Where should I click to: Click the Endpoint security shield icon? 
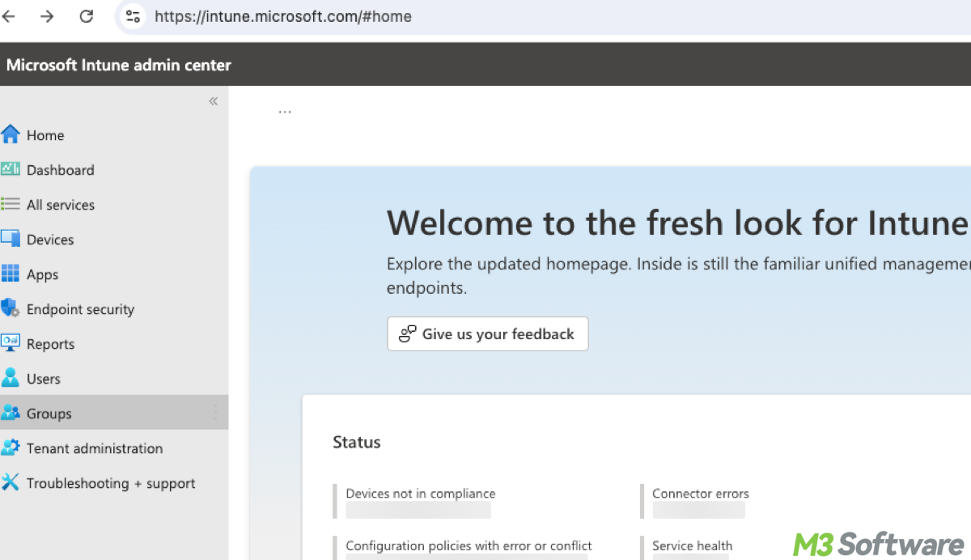coord(11,308)
